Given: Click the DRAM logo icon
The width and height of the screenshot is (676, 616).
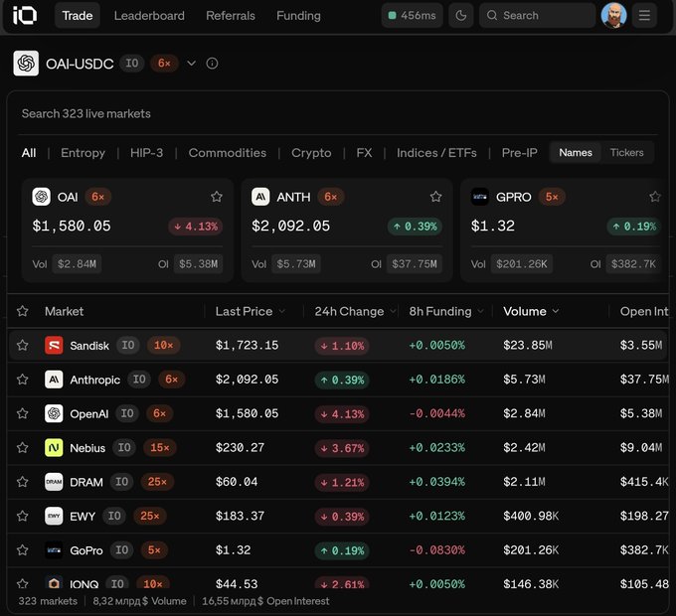Looking at the screenshot, I should pos(54,482).
